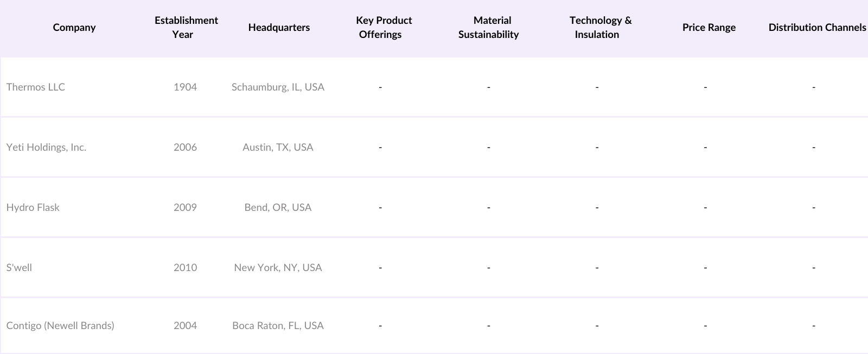
Task: Click the Company column header
Action: click(x=74, y=28)
